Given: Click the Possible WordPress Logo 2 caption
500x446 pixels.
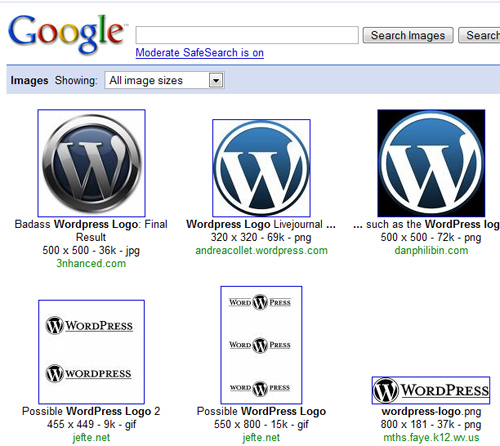Looking at the screenshot, I should pos(91,411).
